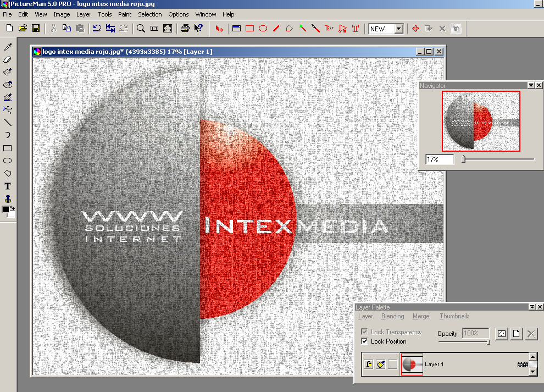
Task: Toggle Layer 1 paint brush edit box
Action: coord(381,364)
